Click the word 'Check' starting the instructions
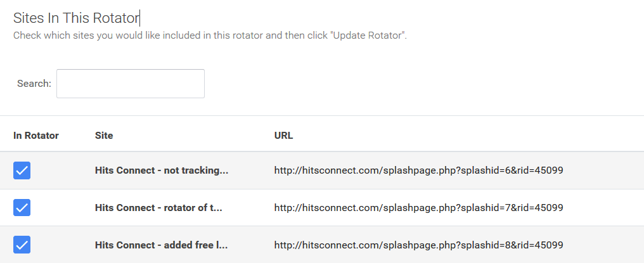 (x=27, y=35)
